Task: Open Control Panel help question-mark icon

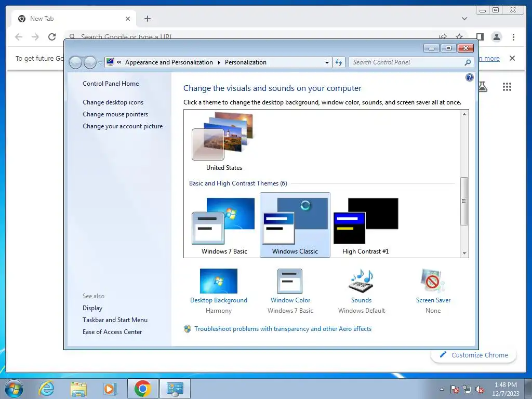Action: (x=469, y=78)
